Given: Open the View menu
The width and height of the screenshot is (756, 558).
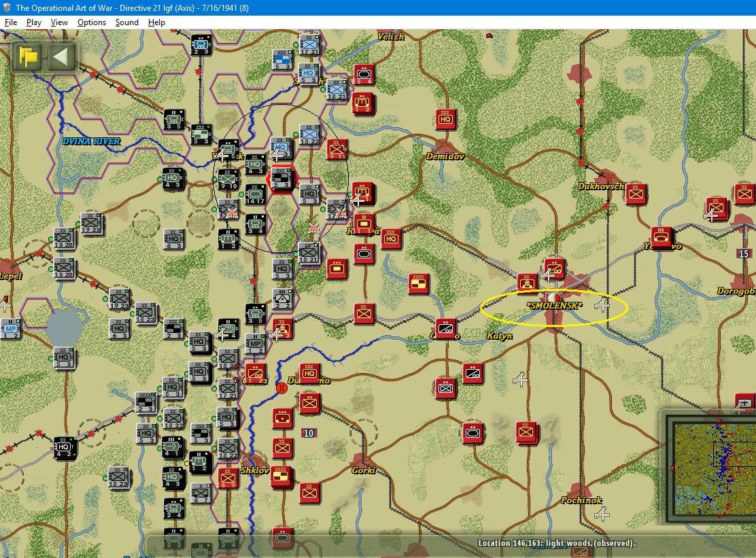Looking at the screenshot, I should (59, 22).
